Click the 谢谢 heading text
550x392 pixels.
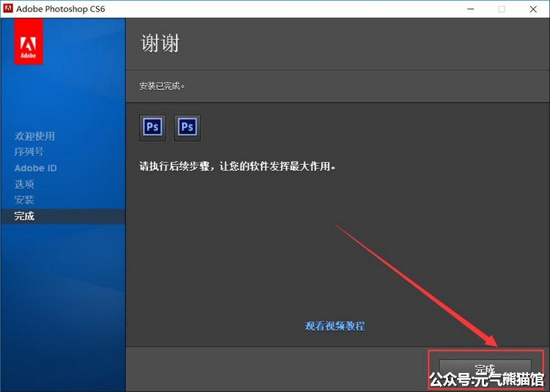point(160,43)
